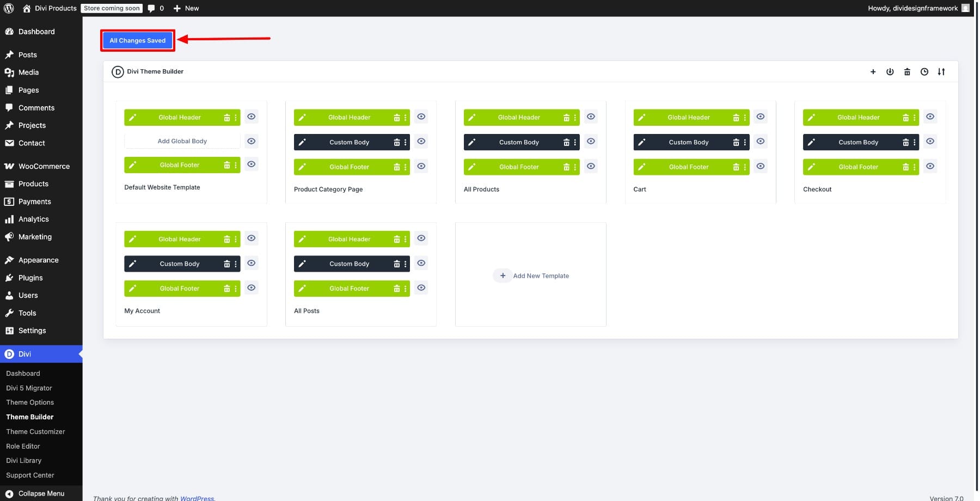Click the import/export arrows icon in toolbar
This screenshot has height=501, width=980.
pos(941,72)
